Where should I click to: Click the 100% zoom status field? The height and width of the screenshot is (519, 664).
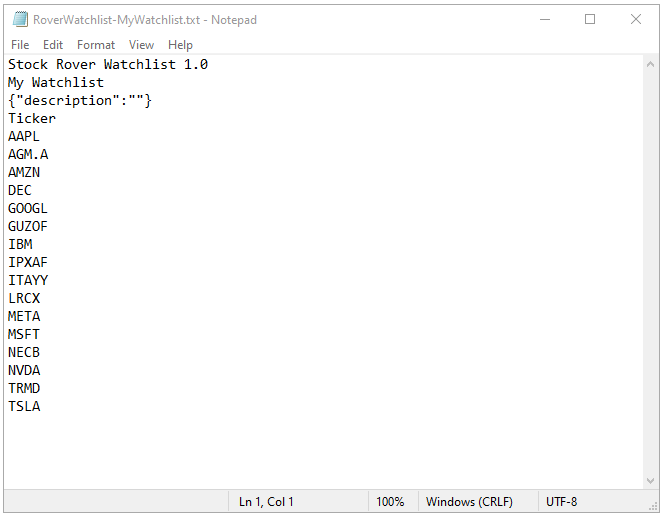click(x=390, y=502)
